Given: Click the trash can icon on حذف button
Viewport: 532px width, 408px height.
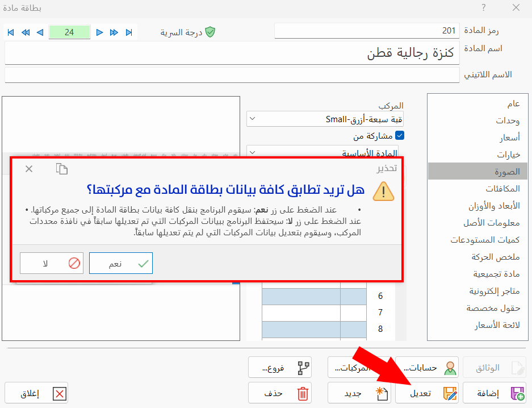Looking at the screenshot, I should (303, 394).
